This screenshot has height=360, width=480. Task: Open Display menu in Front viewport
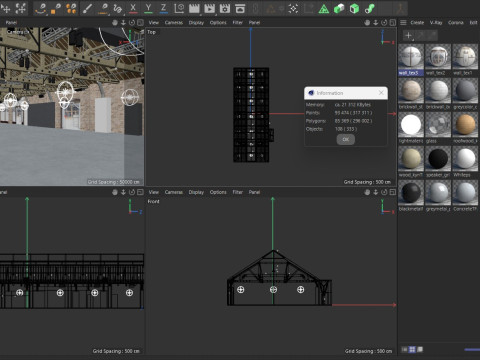pos(196,192)
